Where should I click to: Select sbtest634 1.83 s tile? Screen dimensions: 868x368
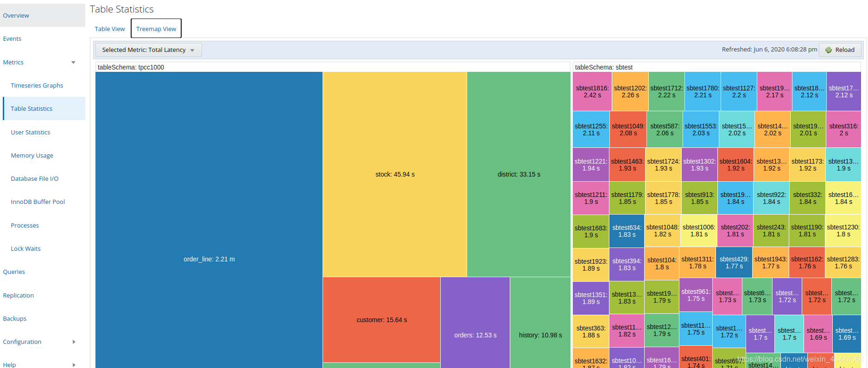[x=627, y=231]
